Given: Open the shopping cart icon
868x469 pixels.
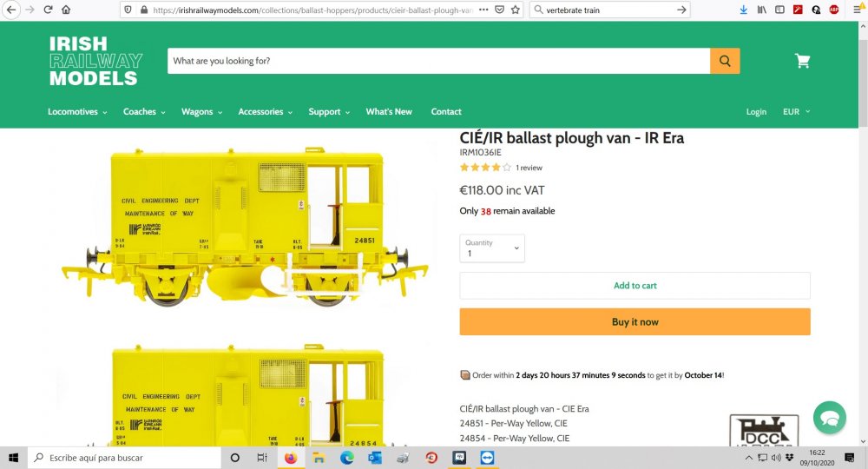Looking at the screenshot, I should 802,61.
